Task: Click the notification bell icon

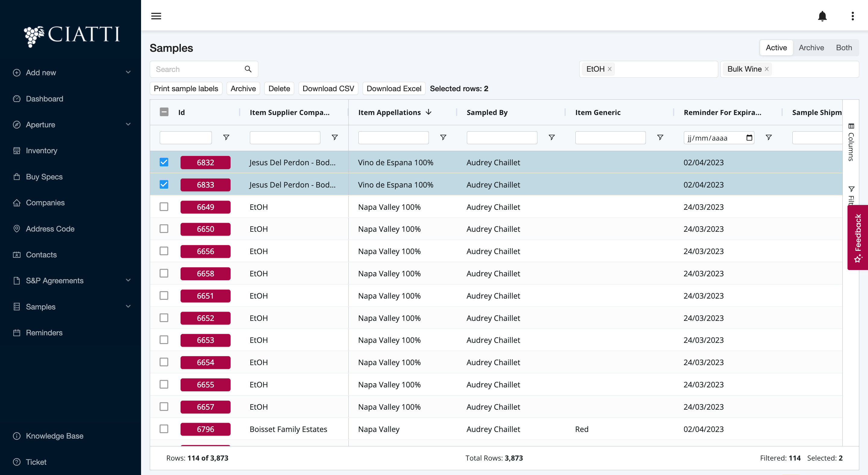Action: click(x=822, y=16)
